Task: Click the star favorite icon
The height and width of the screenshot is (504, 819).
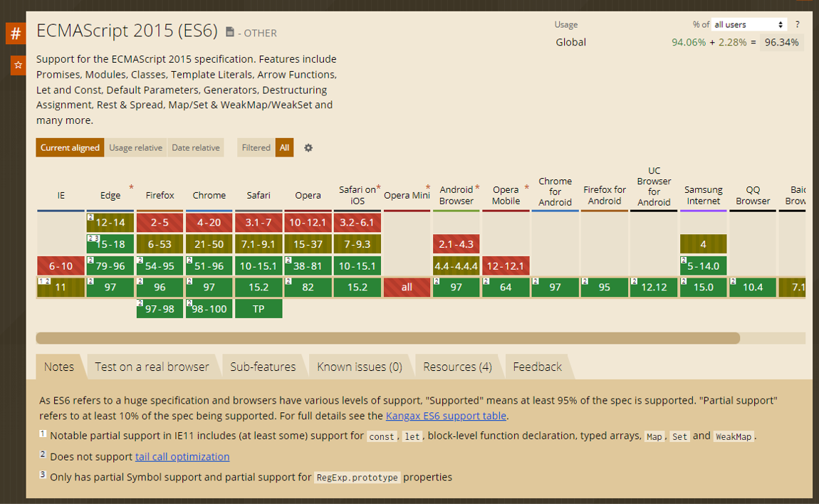Action: pos(18,65)
